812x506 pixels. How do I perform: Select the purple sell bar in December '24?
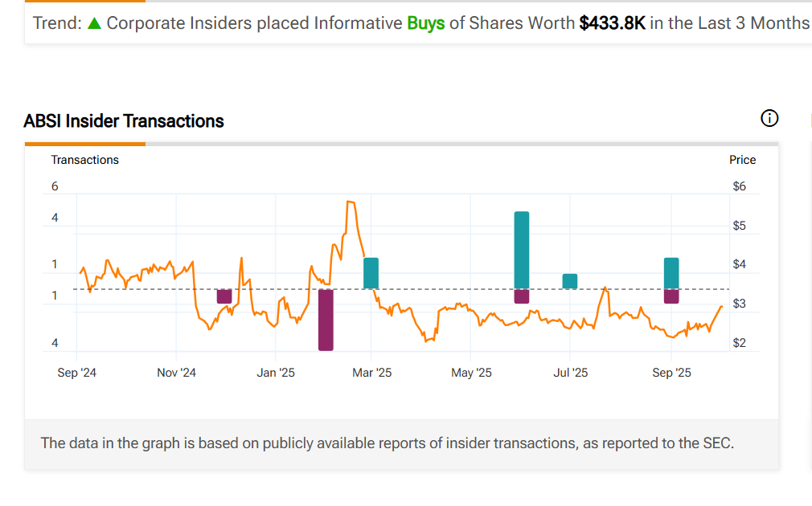tap(224, 296)
